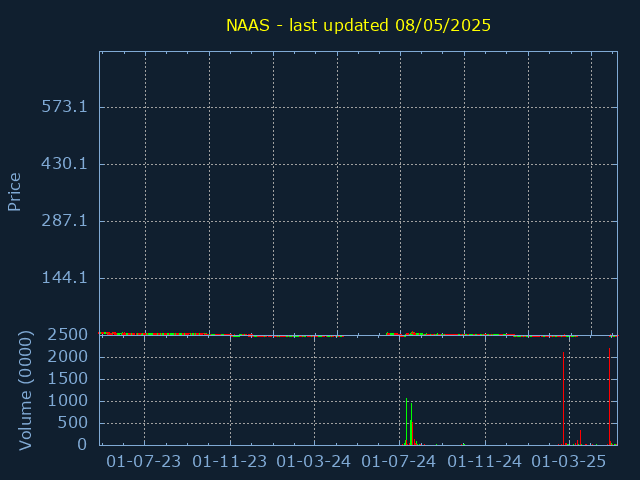The image size is (640, 480).
Task: Select the 430.1 price axis label
Action: (64, 164)
